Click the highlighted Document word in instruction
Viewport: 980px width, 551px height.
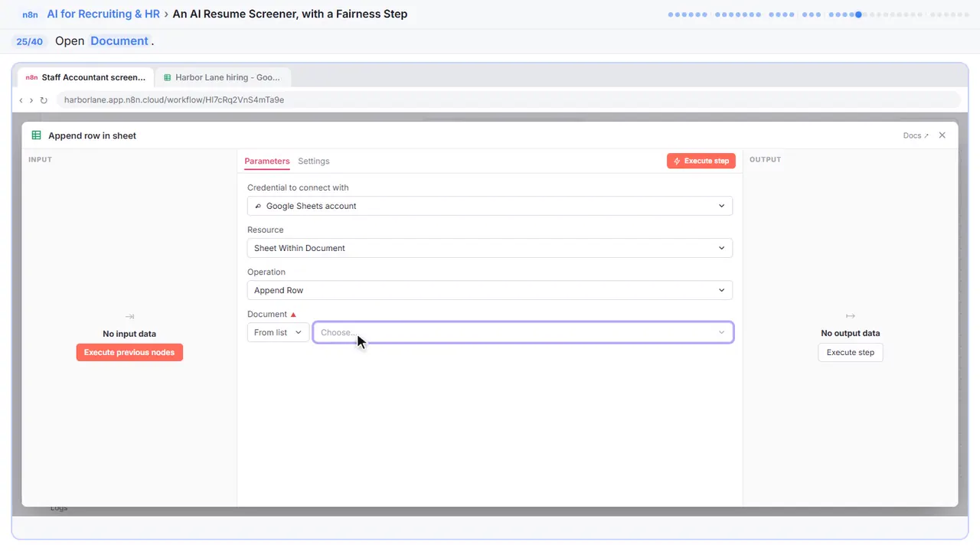[119, 41]
